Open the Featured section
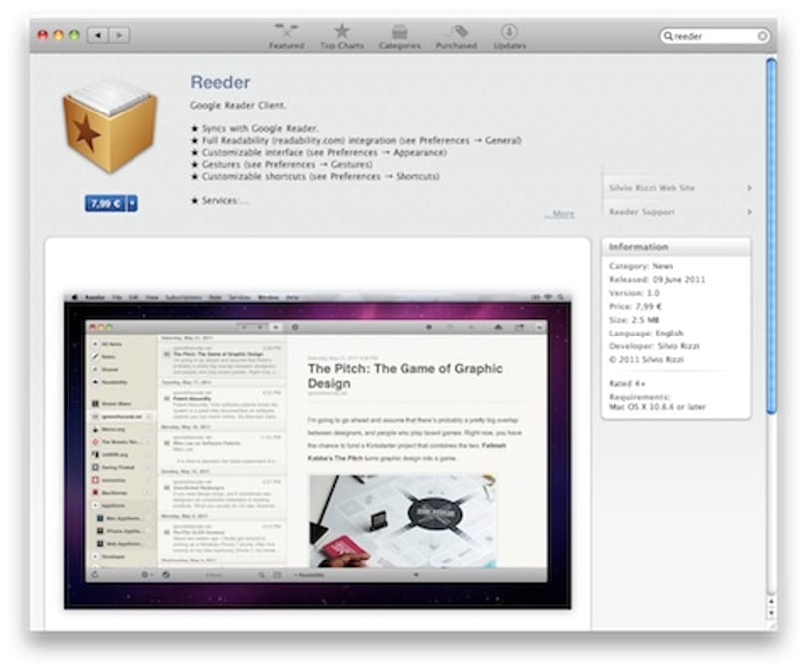 tap(286, 36)
